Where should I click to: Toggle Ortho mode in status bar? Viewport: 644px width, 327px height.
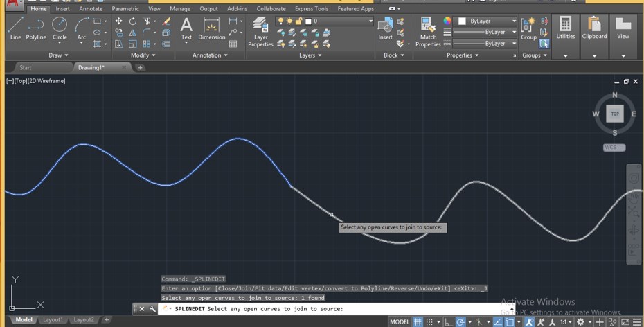[x=448, y=321]
